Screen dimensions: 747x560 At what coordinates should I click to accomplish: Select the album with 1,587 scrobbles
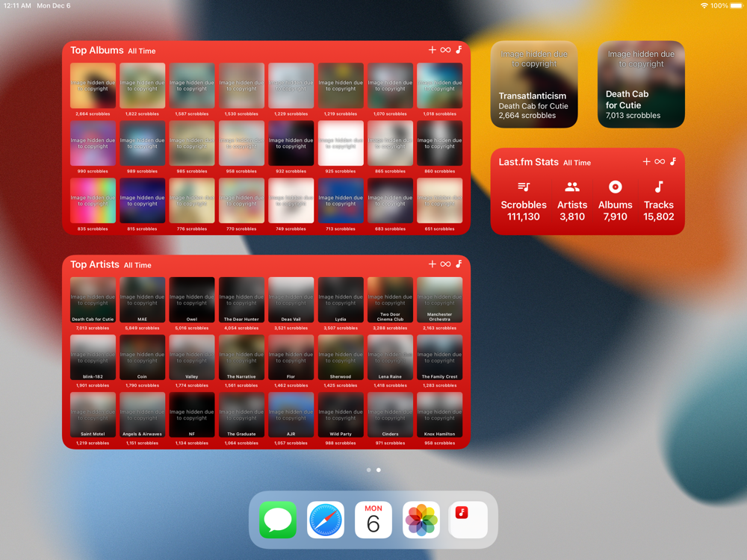(192, 86)
